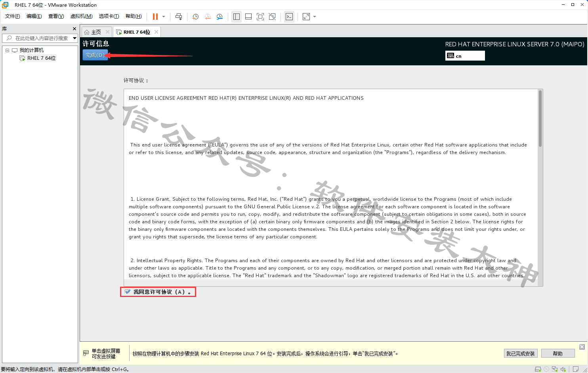Close the 主页 tab
Image resolution: width=588 pixels, height=373 pixels.
(x=107, y=32)
